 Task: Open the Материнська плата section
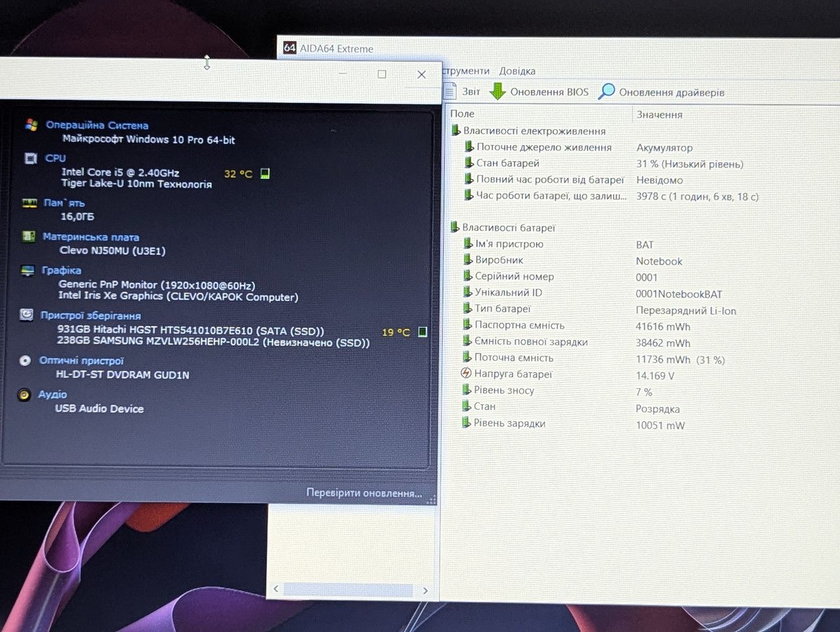tap(91, 237)
